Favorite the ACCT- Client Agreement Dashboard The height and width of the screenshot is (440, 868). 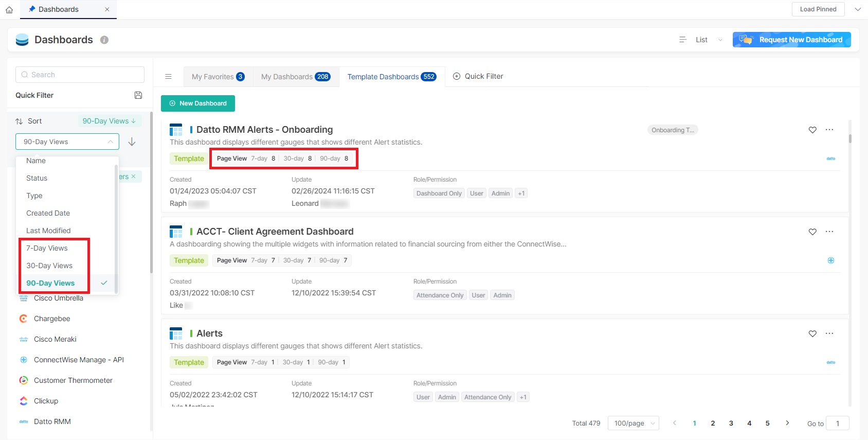click(x=812, y=232)
